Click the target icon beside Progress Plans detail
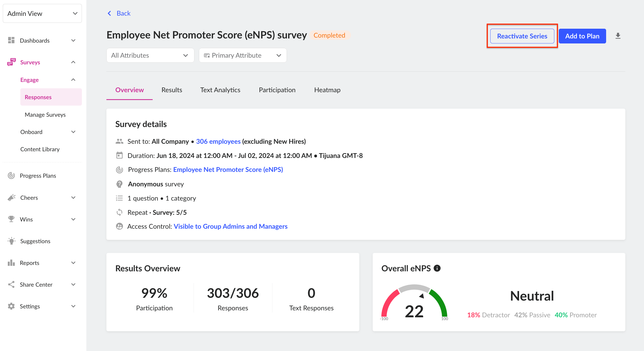This screenshot has width=644, height=351. (x=119, y=170)
